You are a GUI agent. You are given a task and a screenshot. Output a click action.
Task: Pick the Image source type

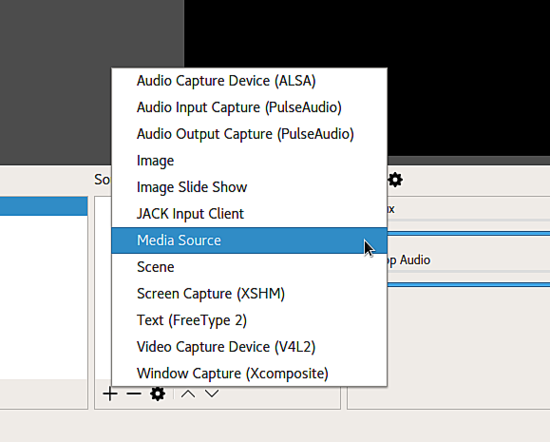[249, 161]
